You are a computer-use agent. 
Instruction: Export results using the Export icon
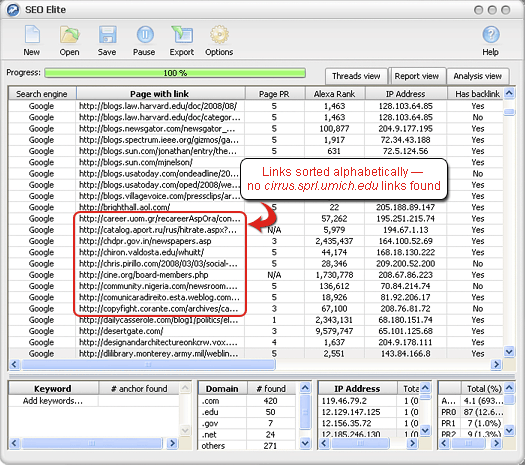coord(182,34)
